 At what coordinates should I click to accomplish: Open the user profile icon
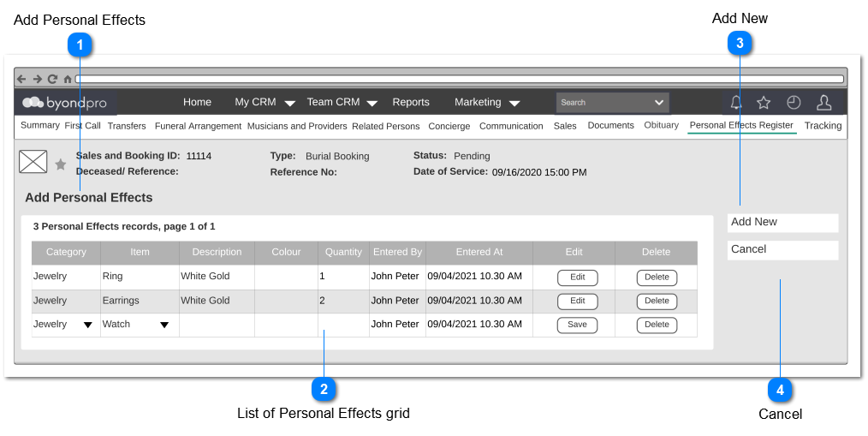tap(824, 103)
